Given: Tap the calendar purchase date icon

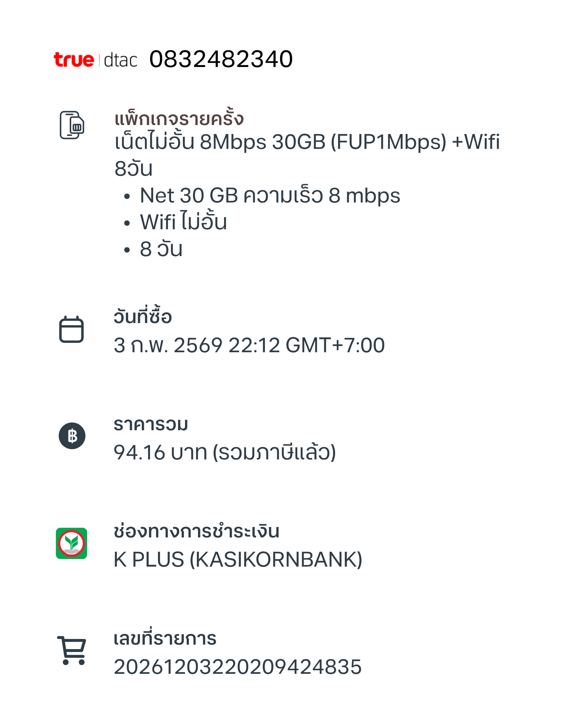Looking at the screenshot, I should click(x=71, y=329).
